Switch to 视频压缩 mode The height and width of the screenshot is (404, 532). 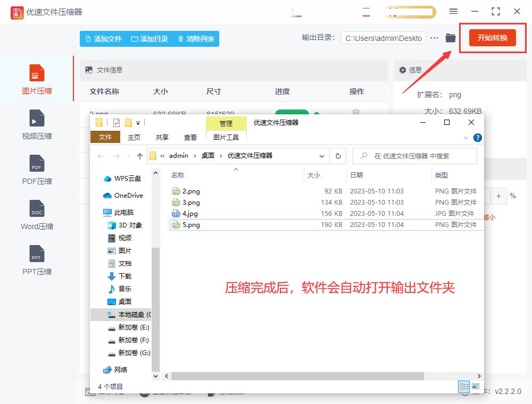coord(36,123)
